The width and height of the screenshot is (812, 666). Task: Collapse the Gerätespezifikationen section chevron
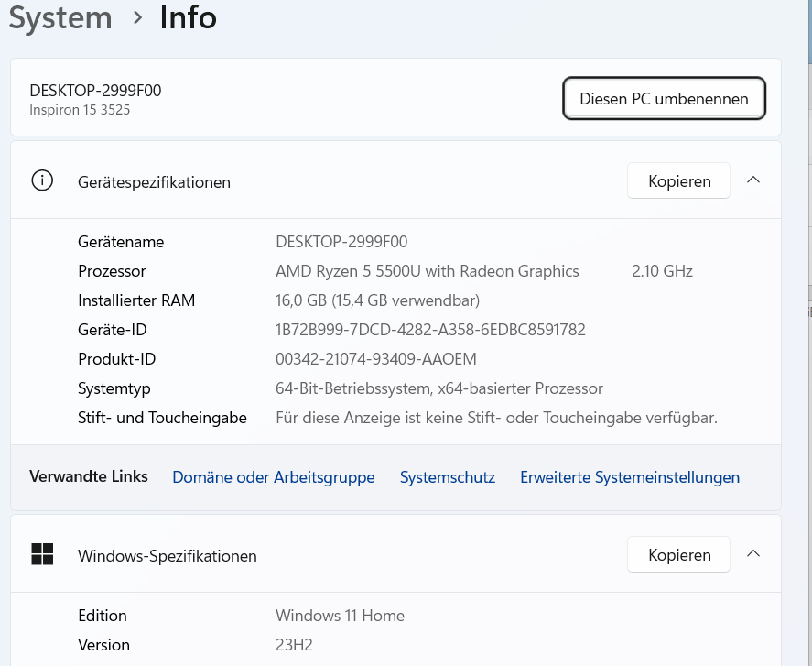click(x=753, y=180)
